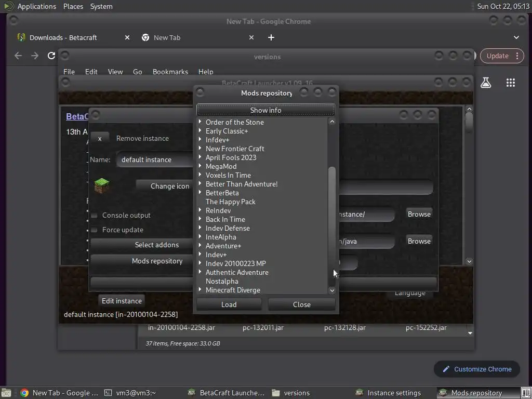The width and height of the screenshot is (532, 399).
Task: Click the pencil icon on Customize Chrome
Action: pos(446,369)
